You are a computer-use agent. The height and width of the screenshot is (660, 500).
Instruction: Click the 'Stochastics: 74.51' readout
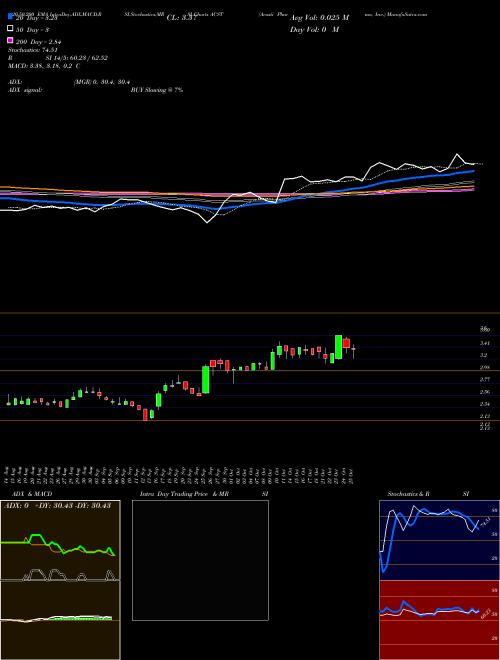coord(32,50)
